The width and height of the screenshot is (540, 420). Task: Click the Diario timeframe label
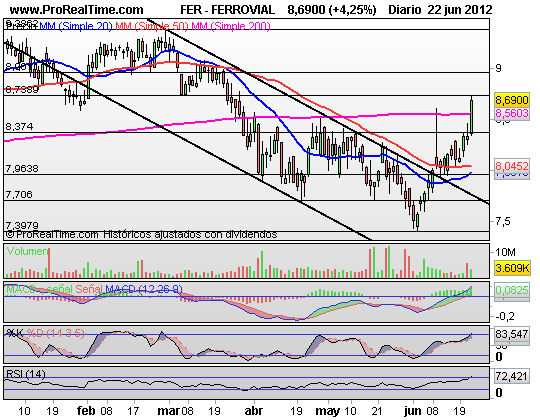(x=405, y=10)
